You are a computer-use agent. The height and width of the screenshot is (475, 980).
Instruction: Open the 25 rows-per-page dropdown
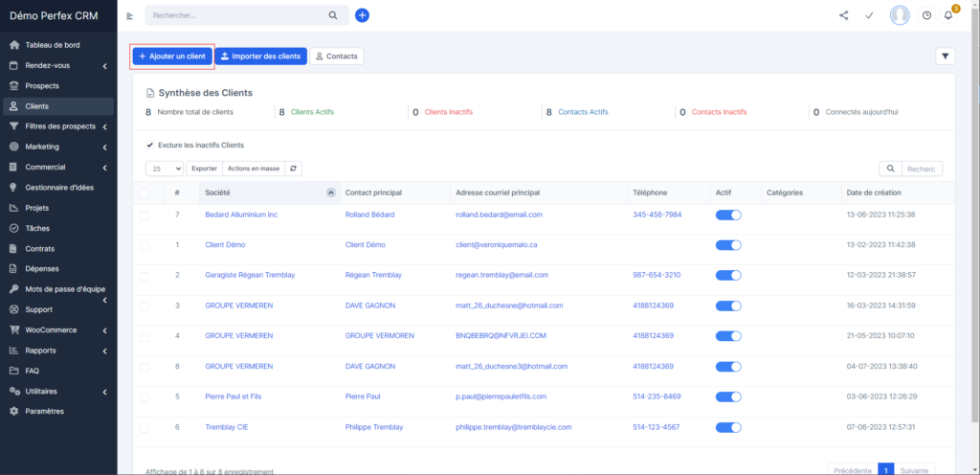click(x=165, y=169)
